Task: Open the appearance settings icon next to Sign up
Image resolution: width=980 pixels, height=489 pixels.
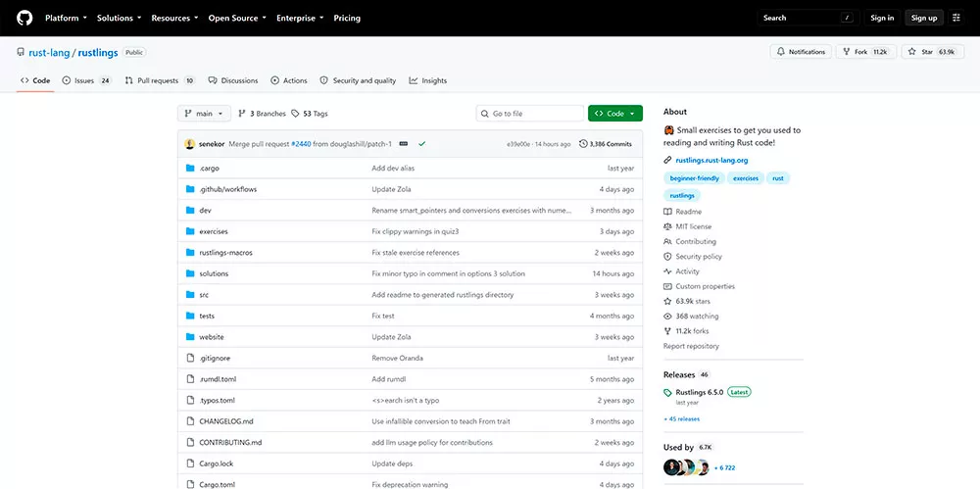Action: click(x=956, y=18)
